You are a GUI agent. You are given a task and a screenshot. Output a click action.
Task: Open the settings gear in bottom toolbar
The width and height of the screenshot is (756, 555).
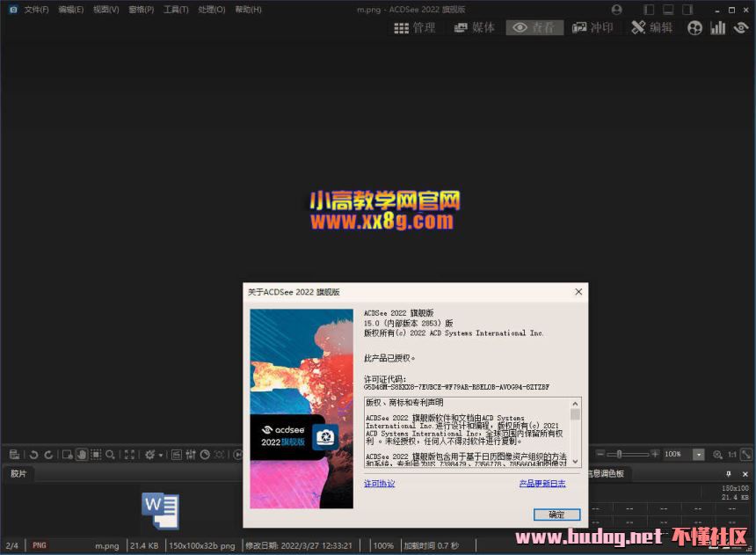(149, 454)
